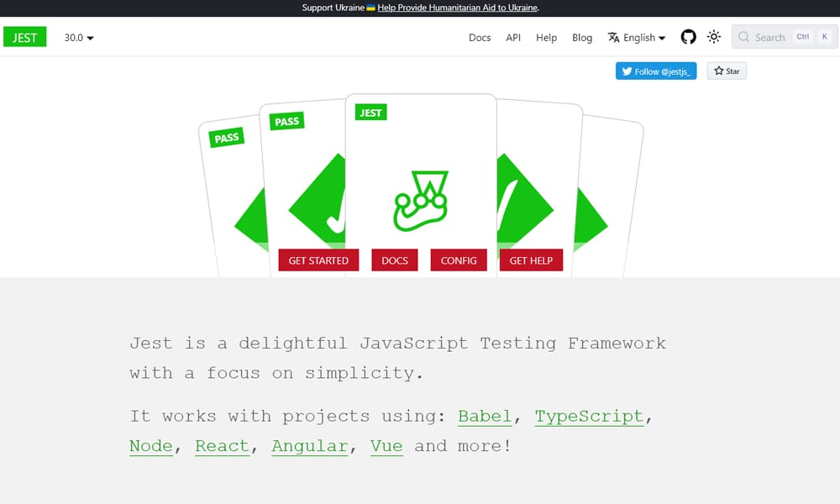Click the red CONFIG button
Viewport: 840px width, 504px height.
coord(459,260)
